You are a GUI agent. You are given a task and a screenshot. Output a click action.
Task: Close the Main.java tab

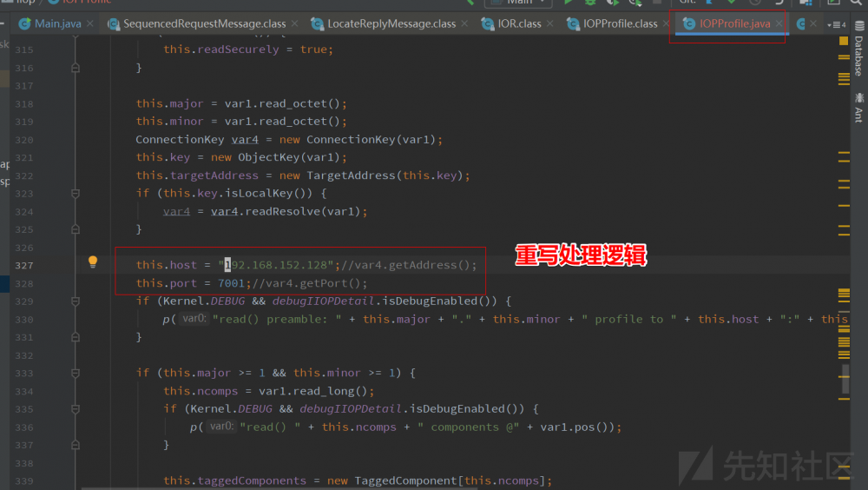tap(90, 23)
